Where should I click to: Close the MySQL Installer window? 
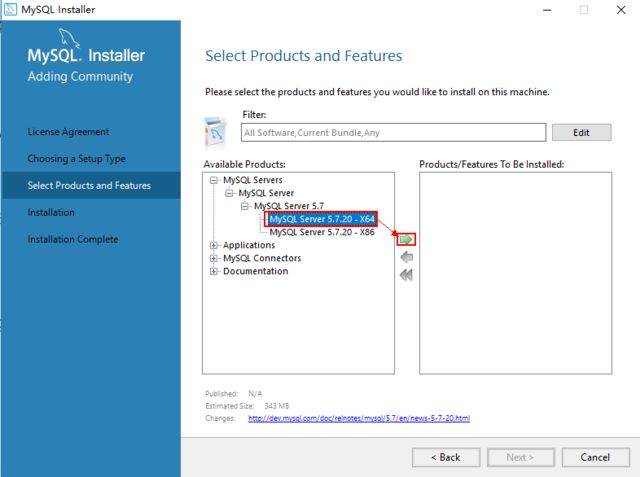[621, 10]
